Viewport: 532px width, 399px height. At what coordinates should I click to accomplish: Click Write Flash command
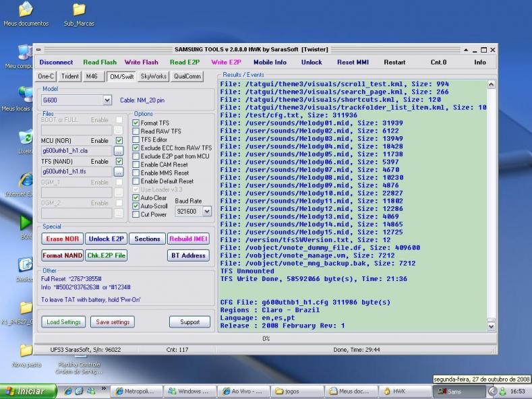(x=141, y=62)
